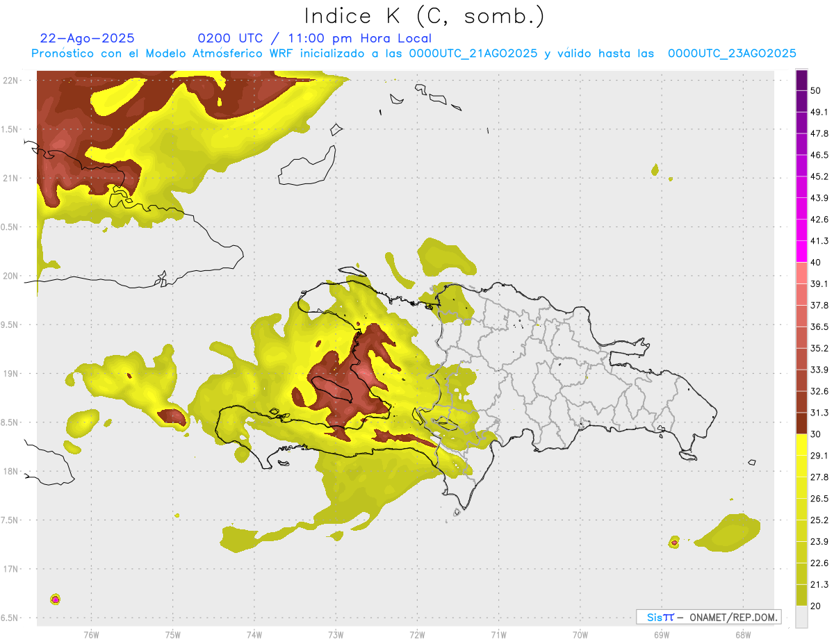Select the date label '22-Ago-2025'
Viewport: 834px width, 644px height.
click(88, 38)
